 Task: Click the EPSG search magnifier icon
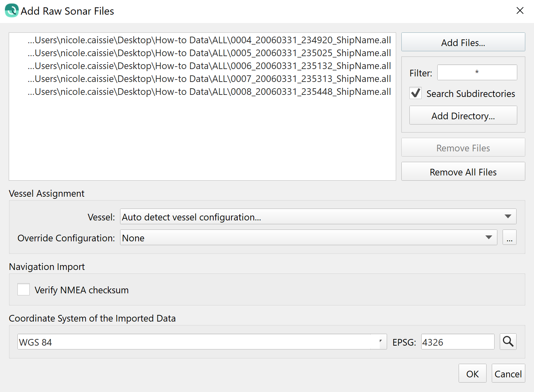coord(508,341)
